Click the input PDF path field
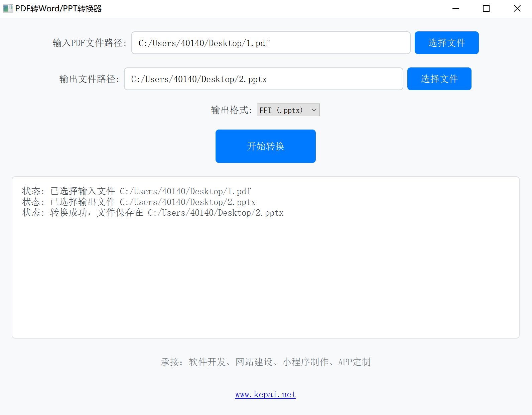This screenshot has width=532, height=415. tap(271, 43)
